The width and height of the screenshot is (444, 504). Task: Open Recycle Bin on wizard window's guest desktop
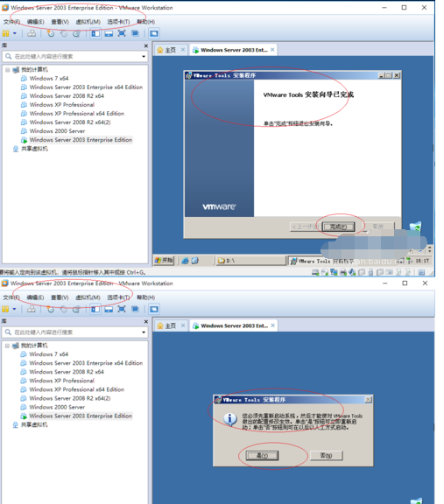point(416,227)
